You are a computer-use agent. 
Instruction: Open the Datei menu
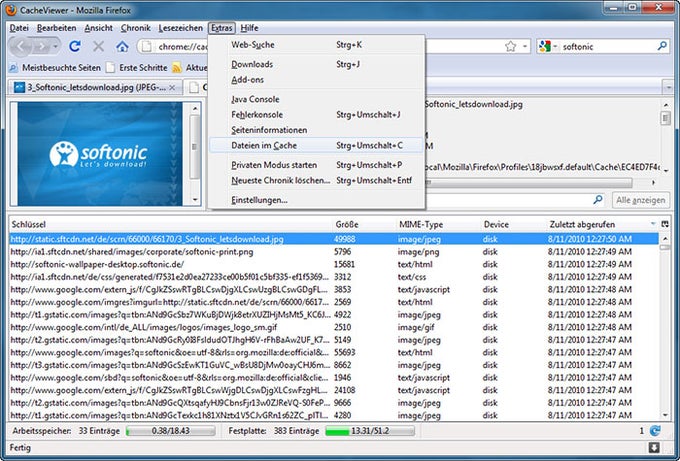[19, 28]
